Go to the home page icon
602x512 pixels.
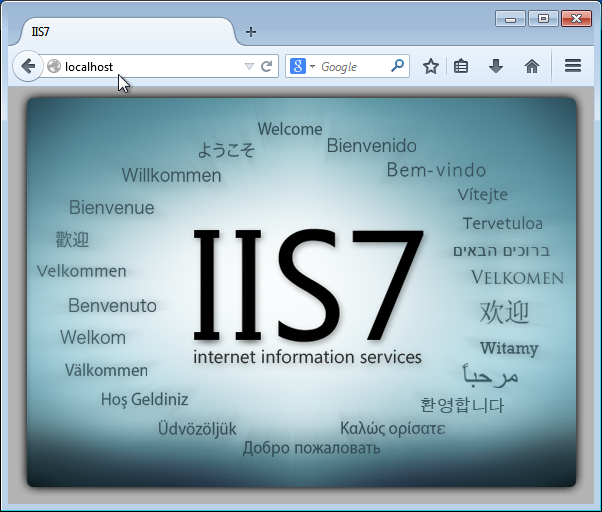click(532, 66)
